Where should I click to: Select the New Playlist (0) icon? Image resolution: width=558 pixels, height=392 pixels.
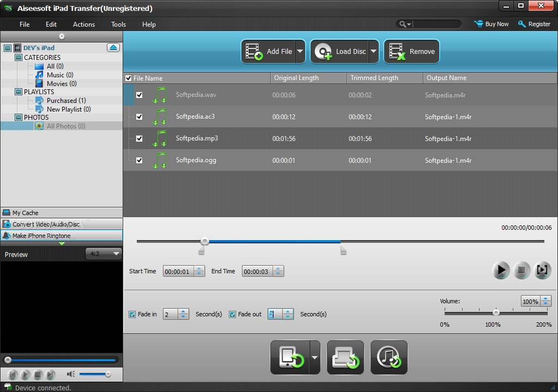(39, 109)
